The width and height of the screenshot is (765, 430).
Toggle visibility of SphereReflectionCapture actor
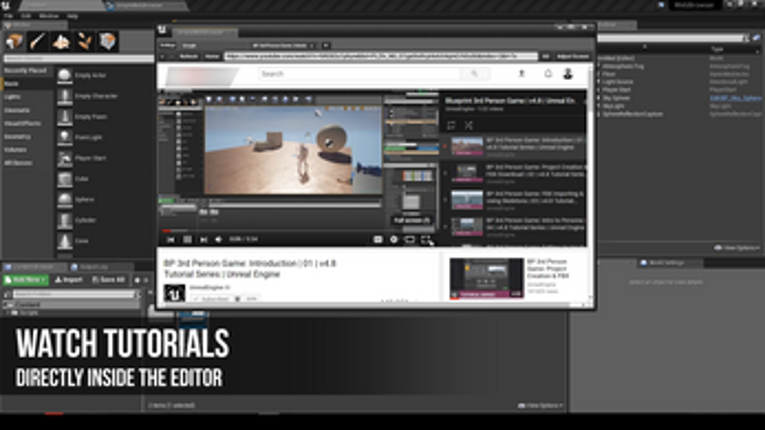599,114
